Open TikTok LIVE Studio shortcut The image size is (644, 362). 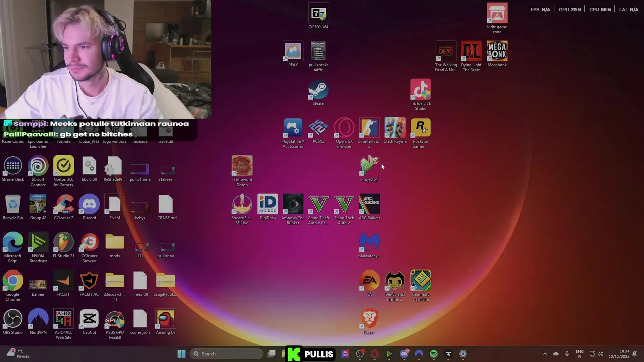pyautogui.click(x=420, y=95)
